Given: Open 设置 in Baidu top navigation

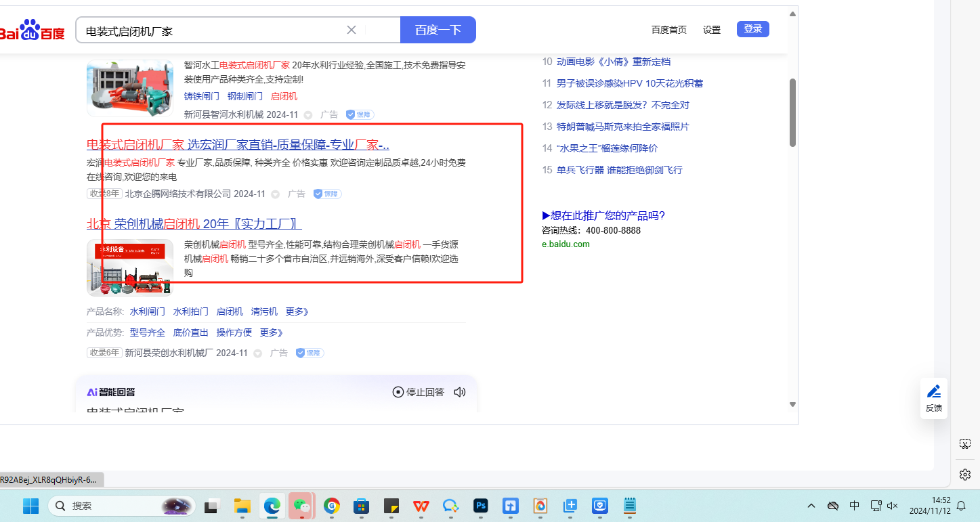Looking at the screenshot, I should (711, 30).
